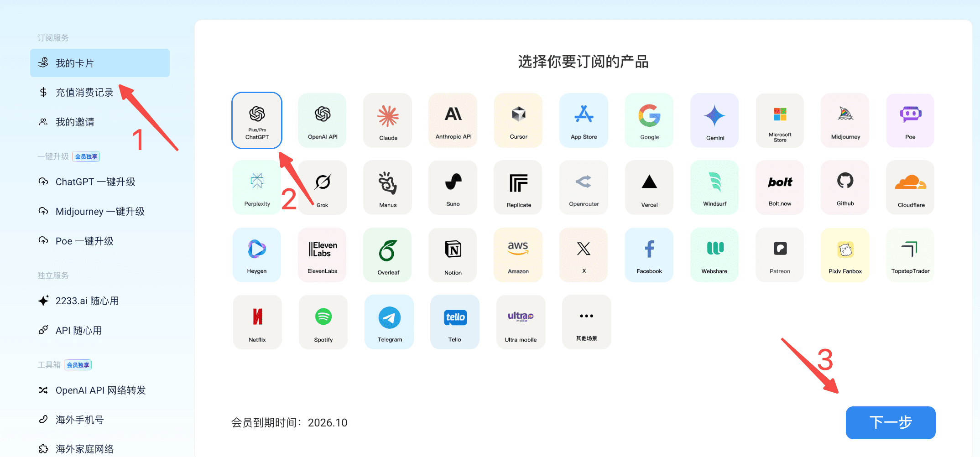Select the Ultra mobile card
Image resolution: width=980 pixels, height=457 pixels.
pos(521,322)
